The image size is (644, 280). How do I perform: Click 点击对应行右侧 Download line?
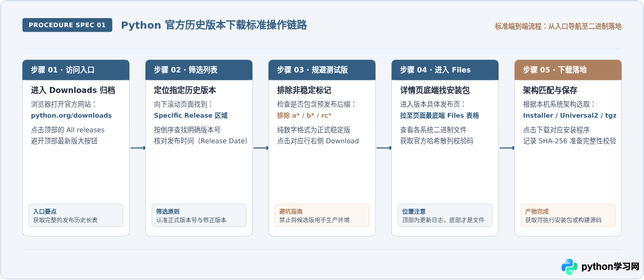(x=318, y=141)
